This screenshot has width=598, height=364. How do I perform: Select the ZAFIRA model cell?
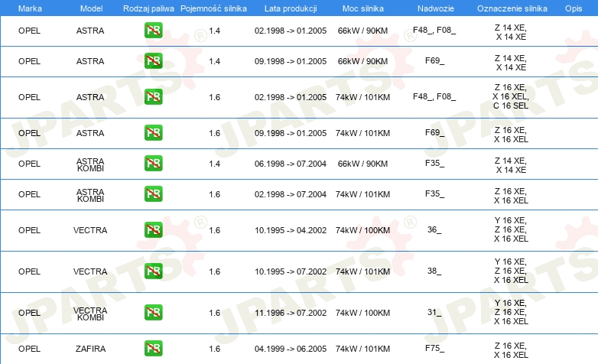tap(90, 349)
